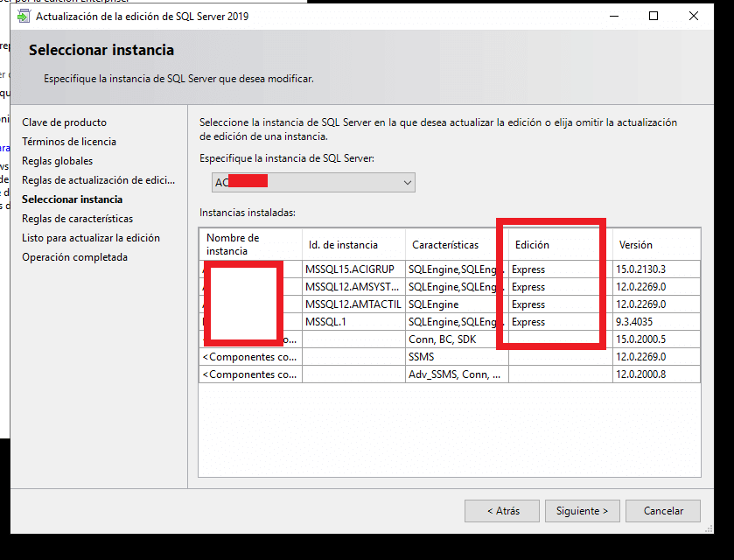Click the Versión column header
Screen dimensions: 734x560
(x=657, y=244)
